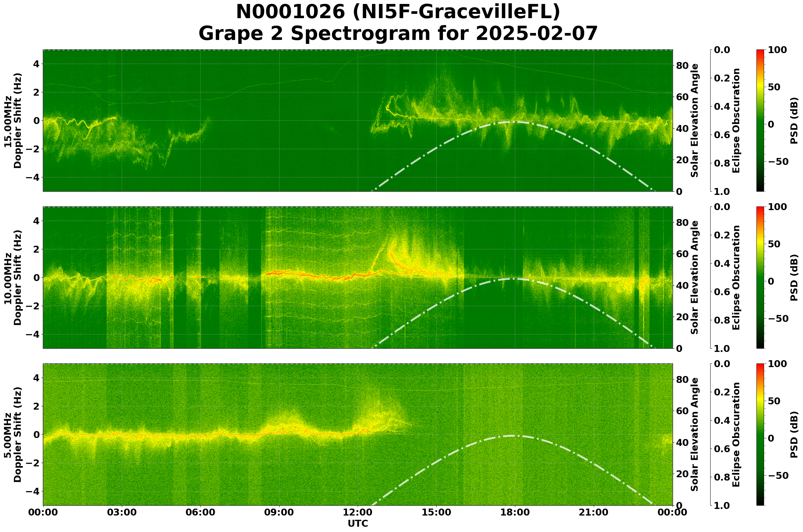The height and width of the screenshot is (532, 803).
Task: Click the PSD colorbar of the 15.00MHz panel
Action: coord(760,120)
